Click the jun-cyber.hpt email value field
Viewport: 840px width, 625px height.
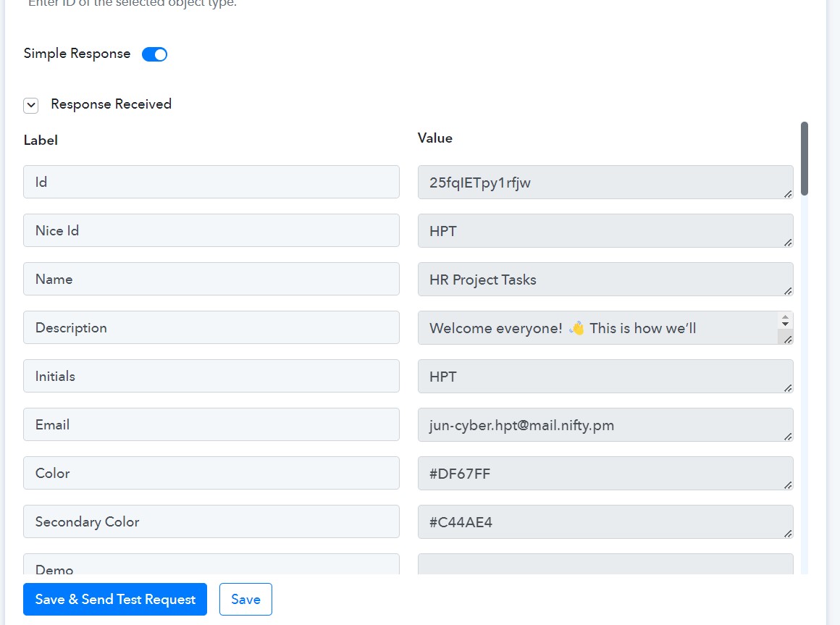click(x=605, y=424)
